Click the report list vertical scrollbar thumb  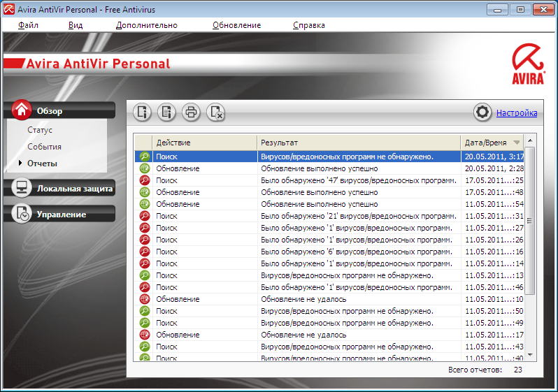coord(530,221)
